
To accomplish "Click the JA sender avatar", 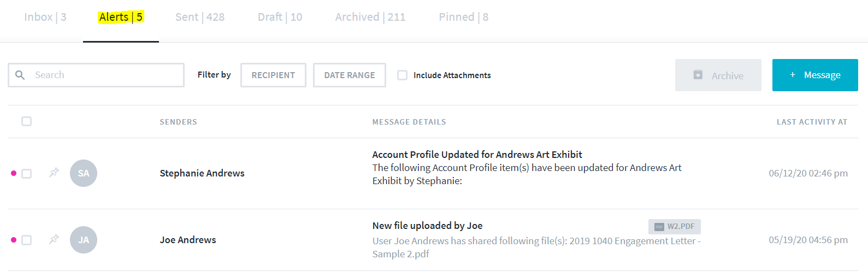I will point(84,240).
